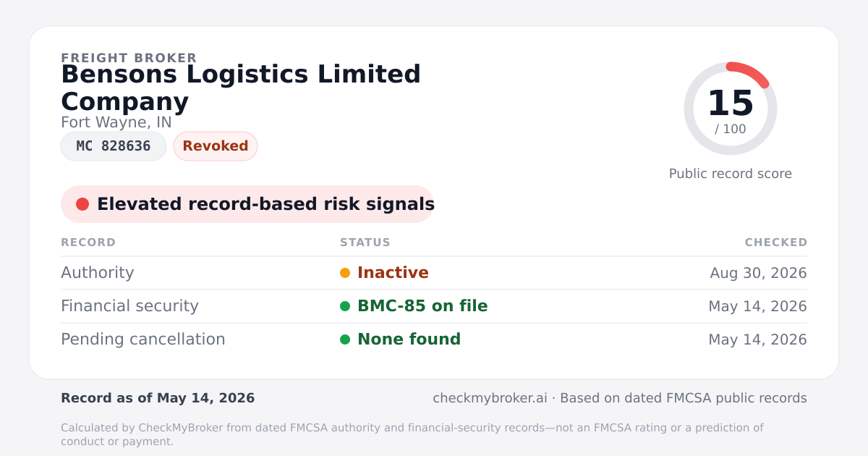Click the Bensons Logistics Limited Company title
The height and width of the screenshot is (456, 868).
pos(241,88)
